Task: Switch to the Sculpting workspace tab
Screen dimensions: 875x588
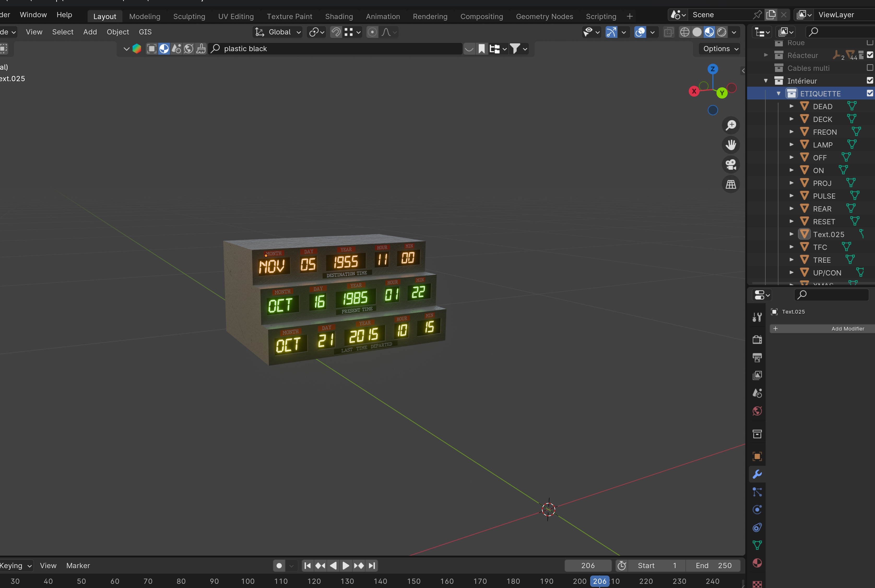Action: click(x=189, y=16)
